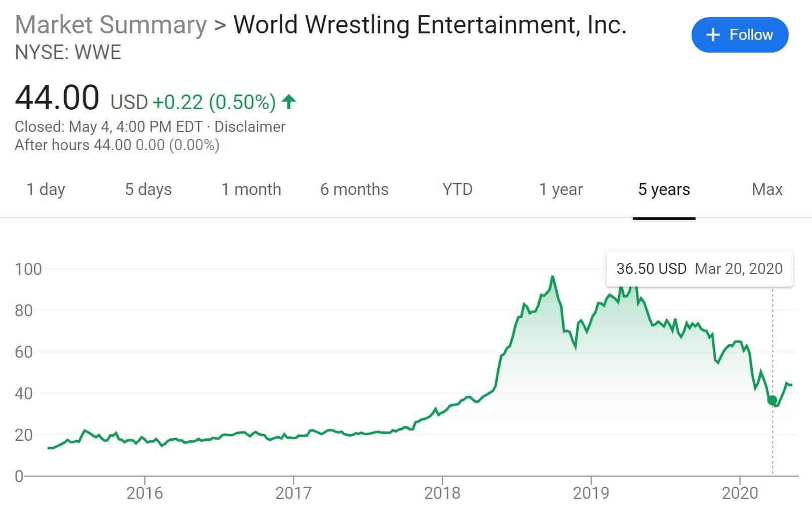Open the 1 month price chart
The image size is (812, 510).
(251, 190)
